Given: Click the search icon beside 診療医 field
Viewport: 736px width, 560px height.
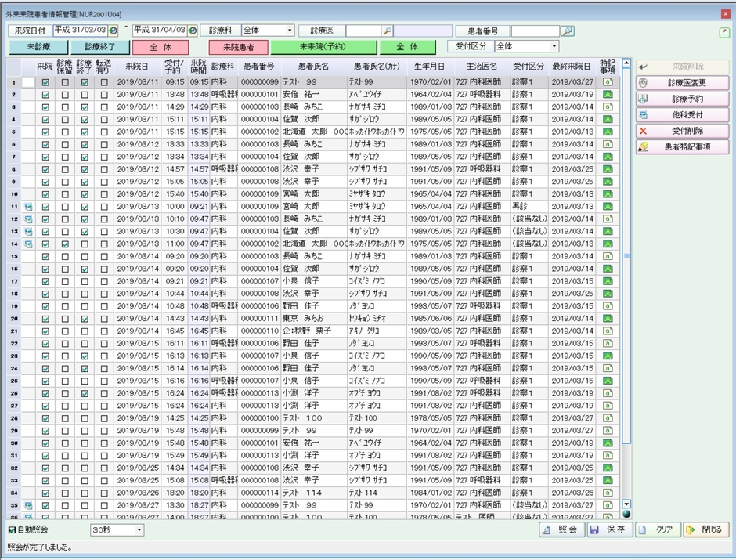Looking at the screenshot, I should [x=387, y=31].
